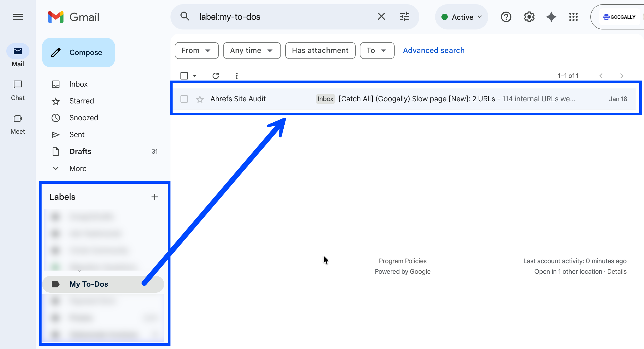Click the Advanced search link

(434, 51)
